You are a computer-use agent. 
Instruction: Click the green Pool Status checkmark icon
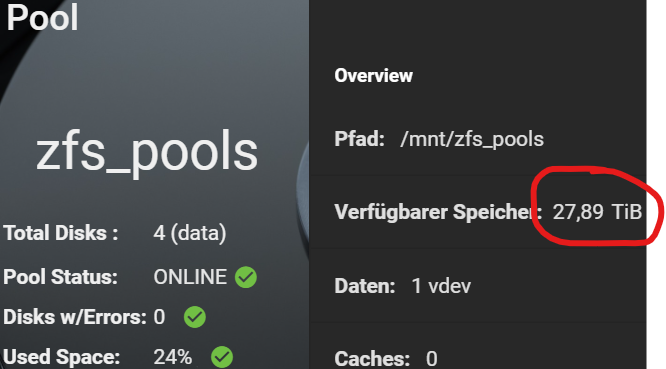coord(246,277)
